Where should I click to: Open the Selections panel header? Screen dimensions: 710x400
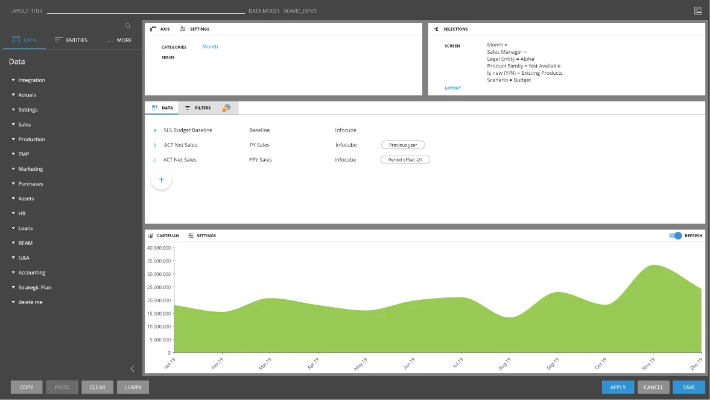coord(453,29)
